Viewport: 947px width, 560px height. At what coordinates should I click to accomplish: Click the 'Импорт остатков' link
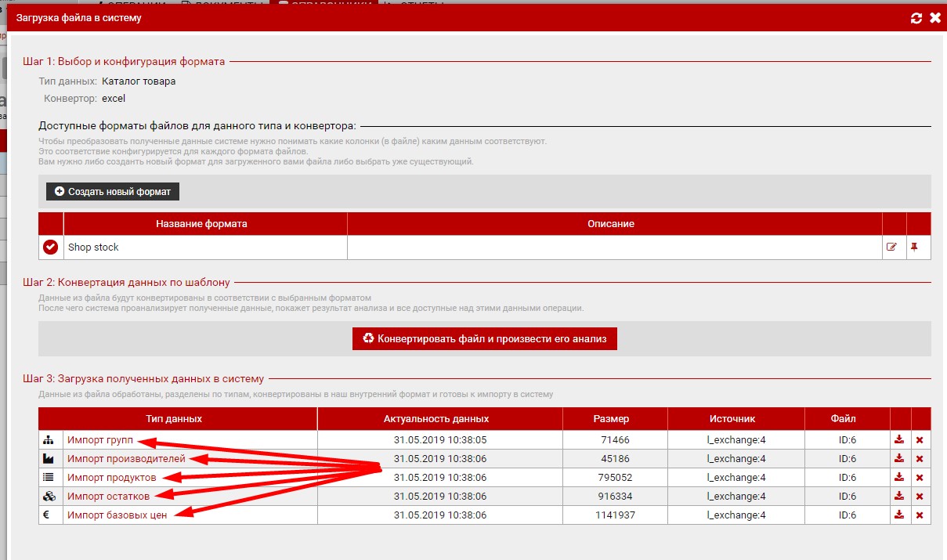(x=108, y=497)
